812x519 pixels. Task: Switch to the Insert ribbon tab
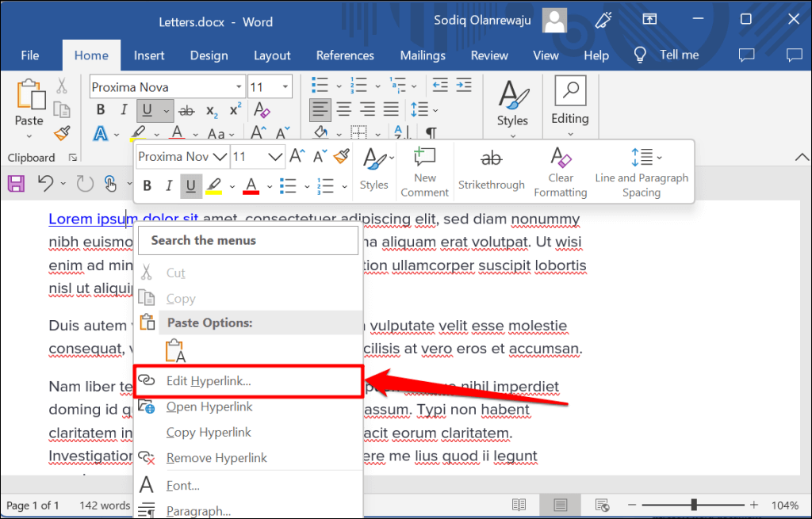click(149, 55)
